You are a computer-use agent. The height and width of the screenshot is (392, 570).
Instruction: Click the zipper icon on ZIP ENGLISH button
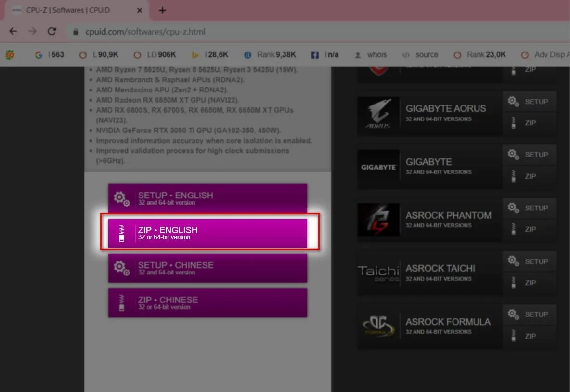(121, 233)
